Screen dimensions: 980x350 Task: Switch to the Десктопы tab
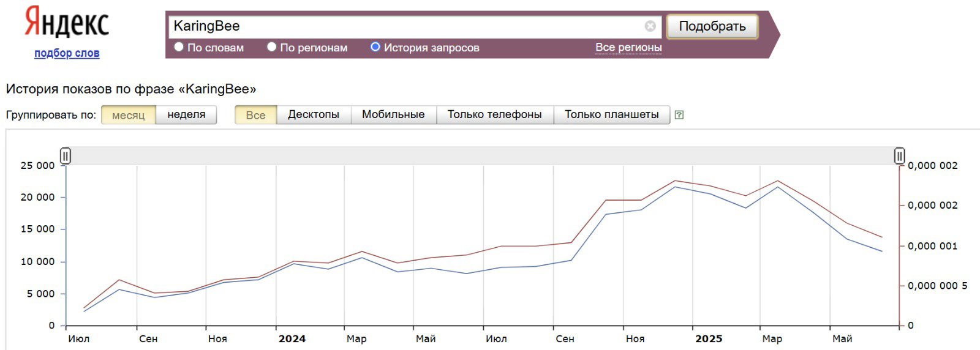(314, 114)
